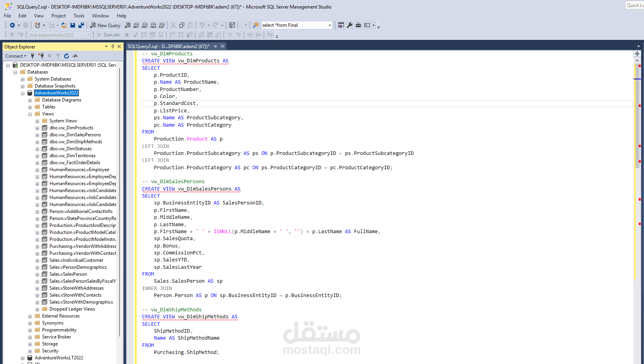
Task: Click the Quick Launch search box
Action: click(634, 5)
